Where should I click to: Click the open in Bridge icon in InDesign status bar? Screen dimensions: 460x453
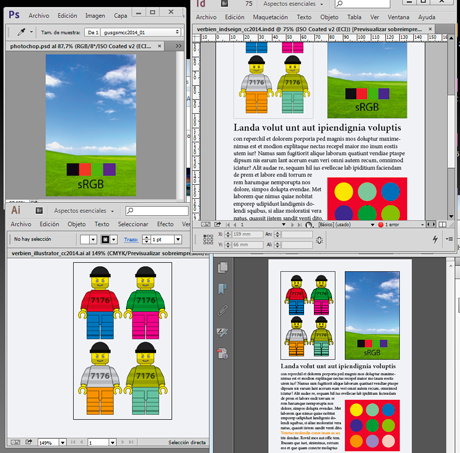218,225
